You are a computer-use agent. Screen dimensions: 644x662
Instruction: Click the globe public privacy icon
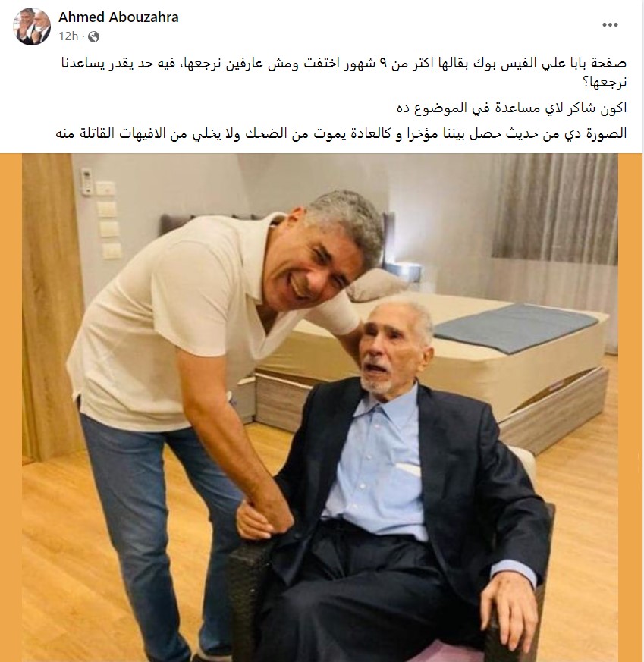tap(94, 37)
